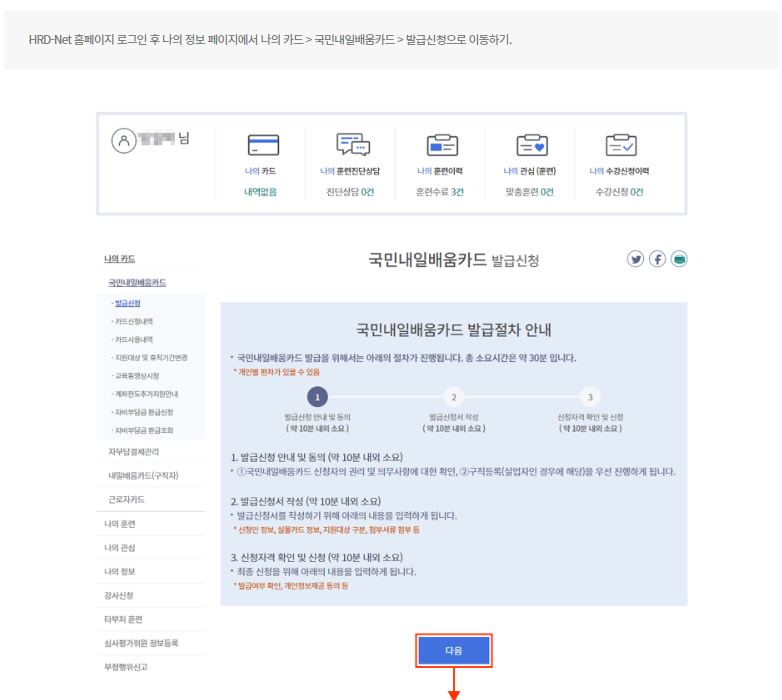Open the 나의 수강신청이력 checklist icon
The image size is (782, 700).
621,145
